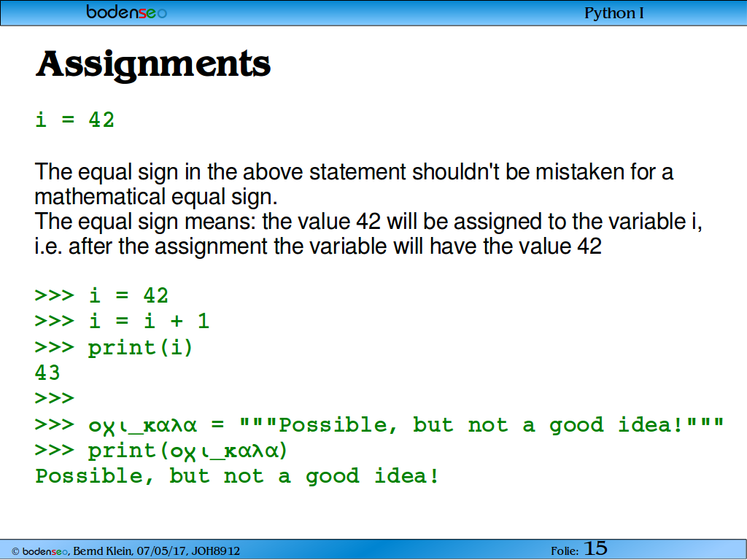Image resolution: width=747 pixels, height=560 pixels.
Task: Click the sentence starting "The equal sign in the above"
Action: (354, 172)
